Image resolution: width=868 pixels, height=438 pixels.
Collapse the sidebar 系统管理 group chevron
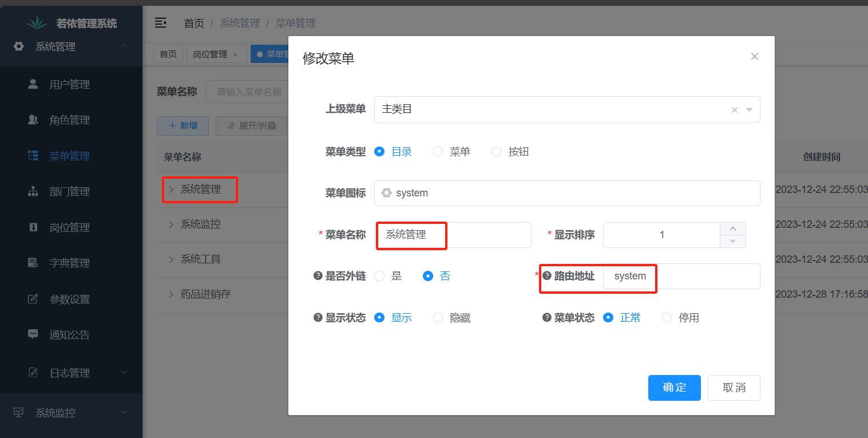tap(124, 46)
